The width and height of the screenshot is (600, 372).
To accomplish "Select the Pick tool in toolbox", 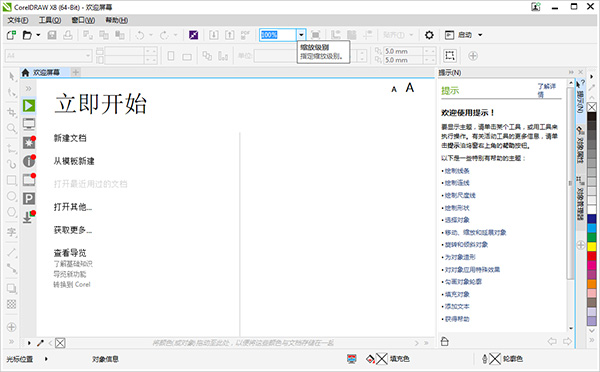I will click(x=12, y=77).
